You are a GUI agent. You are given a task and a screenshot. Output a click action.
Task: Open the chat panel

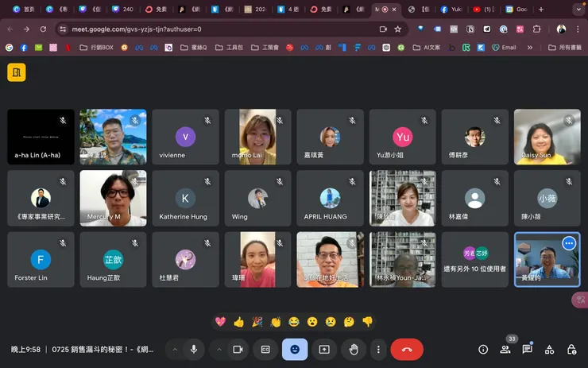tap(528, 350)
